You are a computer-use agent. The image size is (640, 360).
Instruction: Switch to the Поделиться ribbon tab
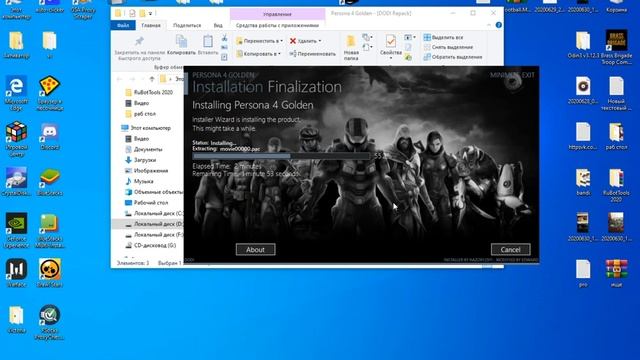pos(187,25)
